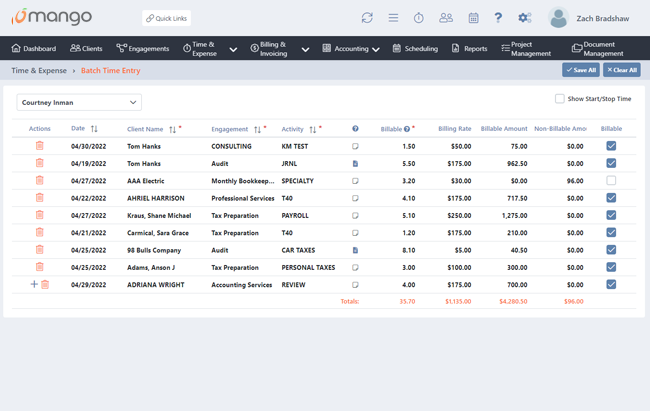650x411 pixels.
Task: Open the users group icon in header
Action: click(x=446, y=18)
